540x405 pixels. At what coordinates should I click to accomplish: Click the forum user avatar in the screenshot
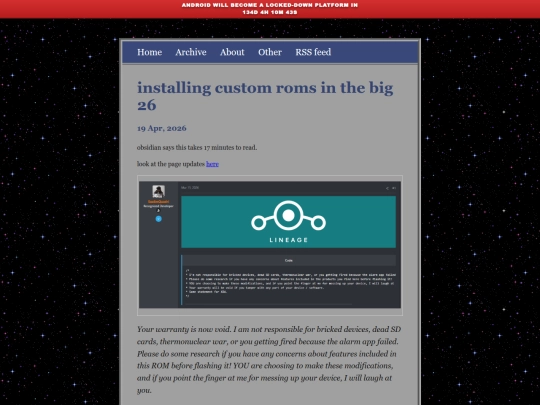coord(158,191)
